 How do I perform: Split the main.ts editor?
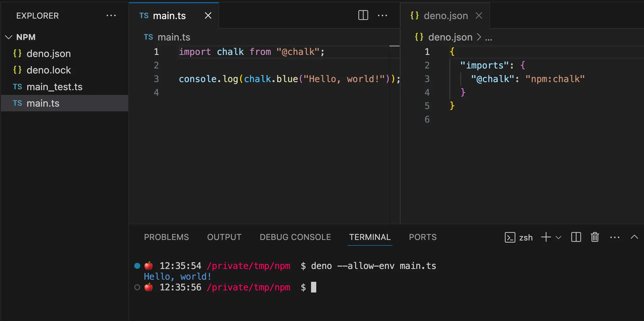[x=363, y=15]
